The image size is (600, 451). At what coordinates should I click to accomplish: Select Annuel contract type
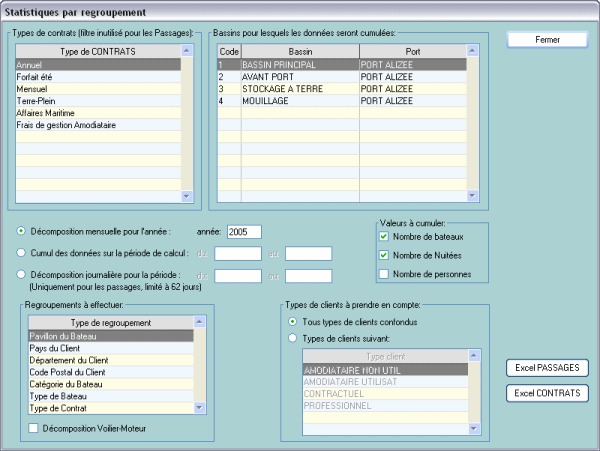click(98, 65)
